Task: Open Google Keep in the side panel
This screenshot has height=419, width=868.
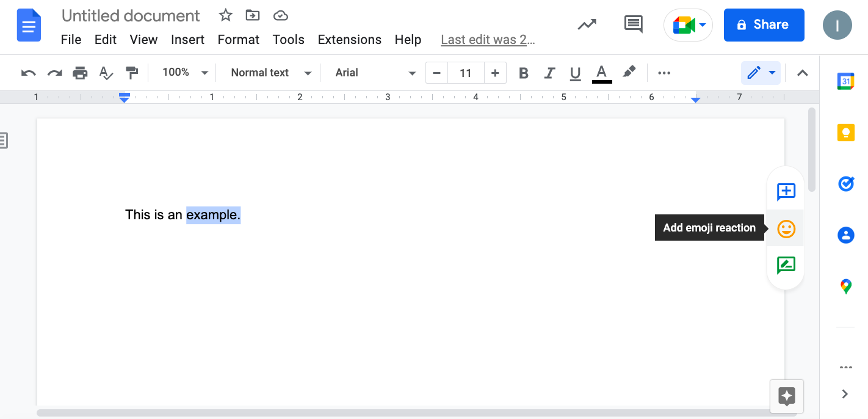Action: [x=846, y=133]
